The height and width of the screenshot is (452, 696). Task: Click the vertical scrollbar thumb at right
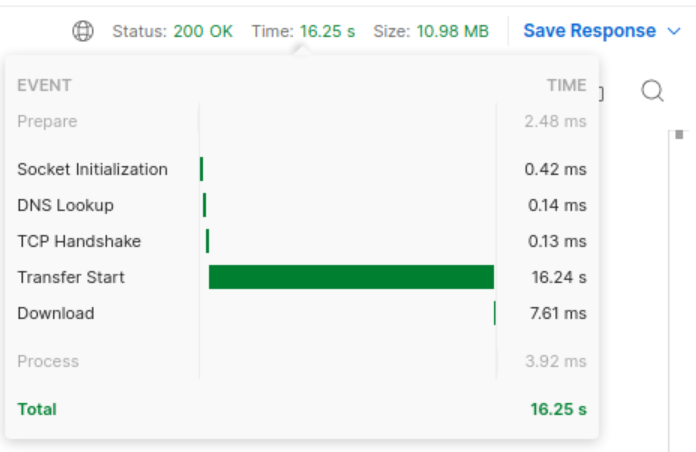[679, 134]
